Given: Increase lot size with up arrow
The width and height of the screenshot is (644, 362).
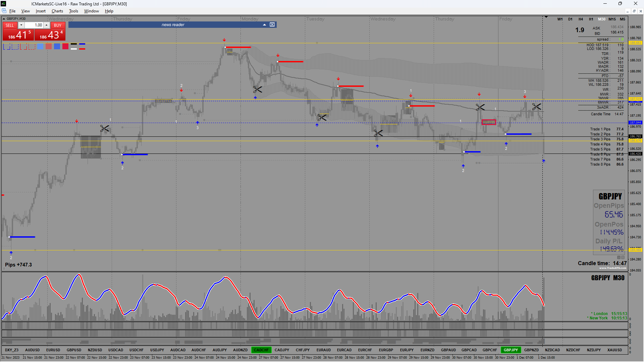Looking at the screenshot, I should point(47,25).
